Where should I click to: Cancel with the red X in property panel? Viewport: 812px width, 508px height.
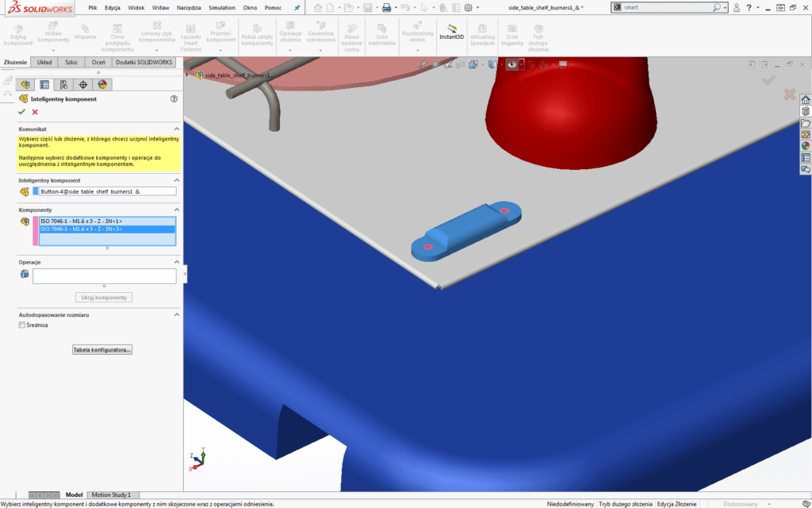35,112
